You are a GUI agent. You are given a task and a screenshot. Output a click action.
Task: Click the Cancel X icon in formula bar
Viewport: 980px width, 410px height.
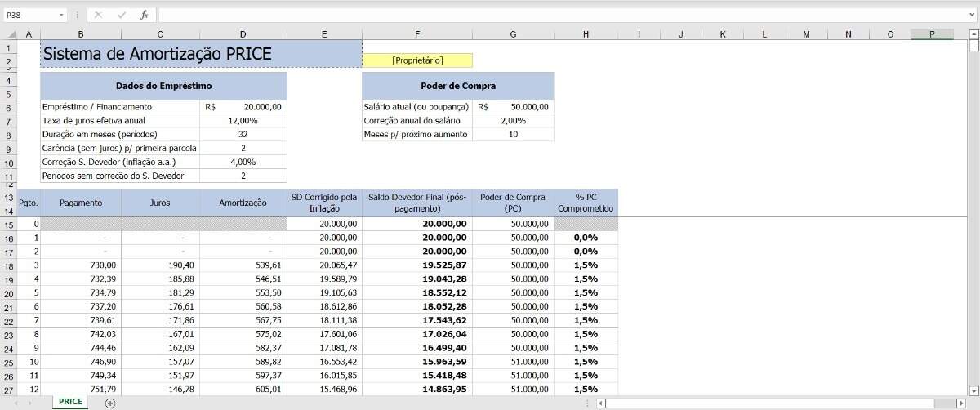click(x=98, y=15)
